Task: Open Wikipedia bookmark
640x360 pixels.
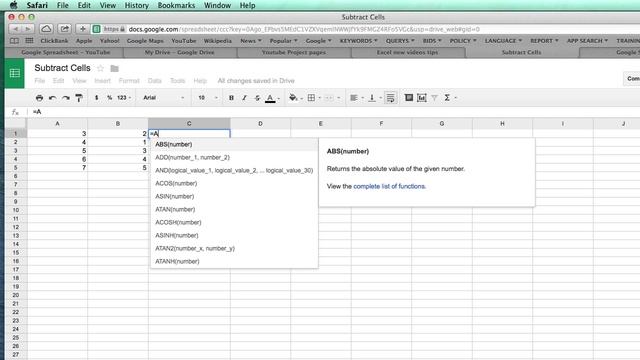Action: [218, 41]
